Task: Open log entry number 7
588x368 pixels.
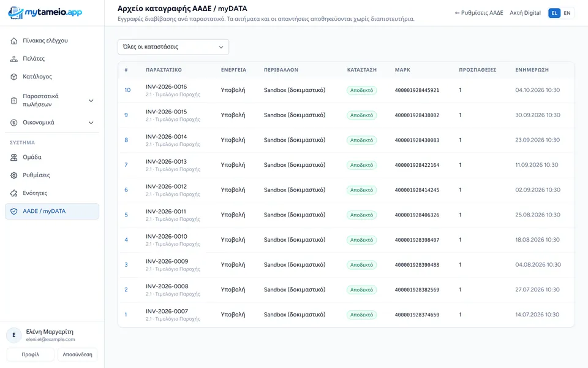Action: 126,165
